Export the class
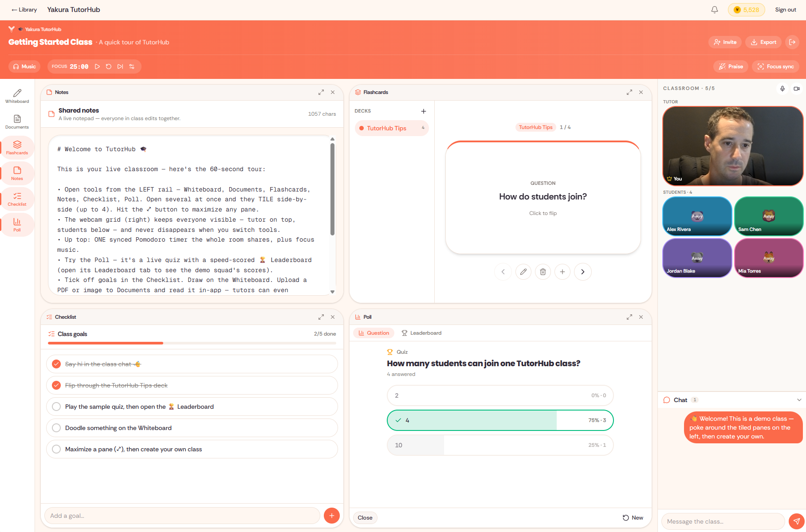This screenshot has width=806, height=532. 763,42
